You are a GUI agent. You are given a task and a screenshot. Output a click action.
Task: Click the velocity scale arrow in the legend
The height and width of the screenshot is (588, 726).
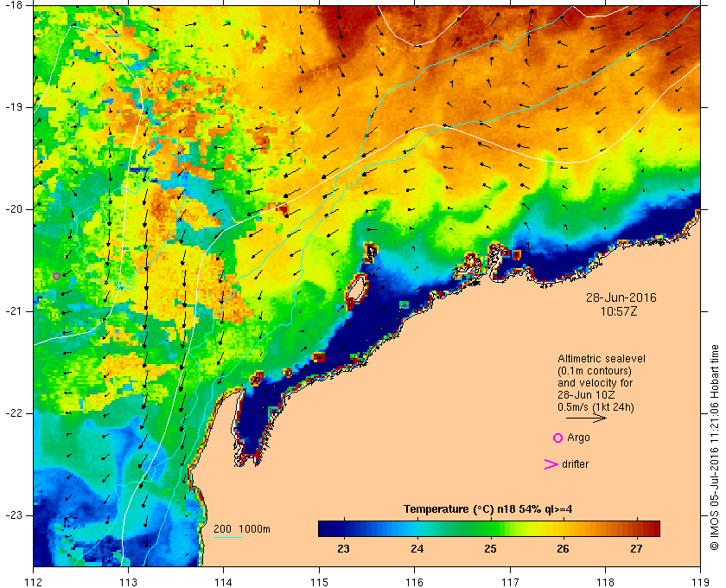coord(586,418)
